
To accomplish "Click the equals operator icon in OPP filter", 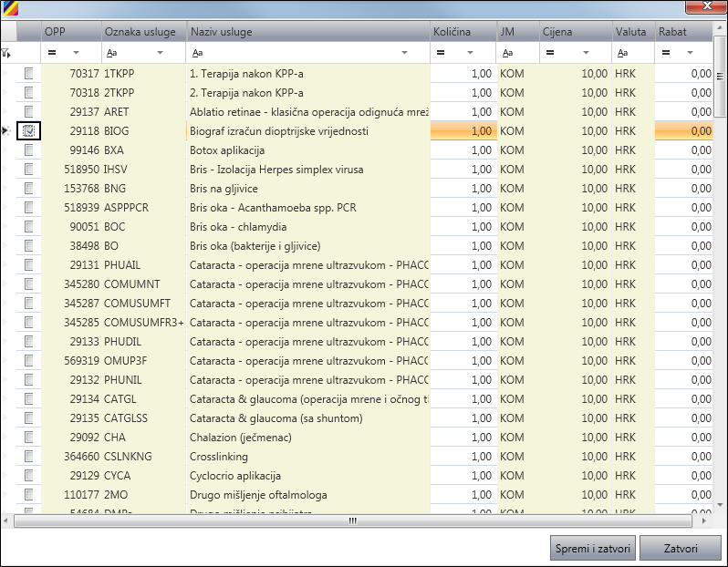I will click(x=52, y=53).
